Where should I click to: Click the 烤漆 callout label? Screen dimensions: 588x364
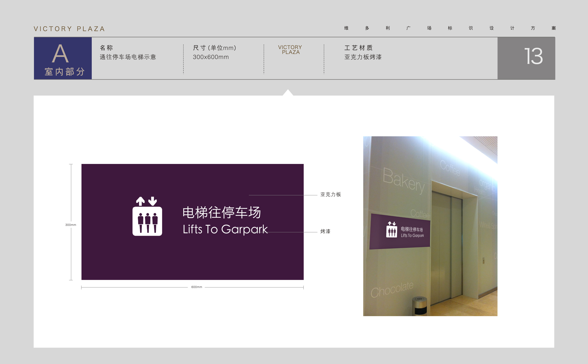click(325, 231)
